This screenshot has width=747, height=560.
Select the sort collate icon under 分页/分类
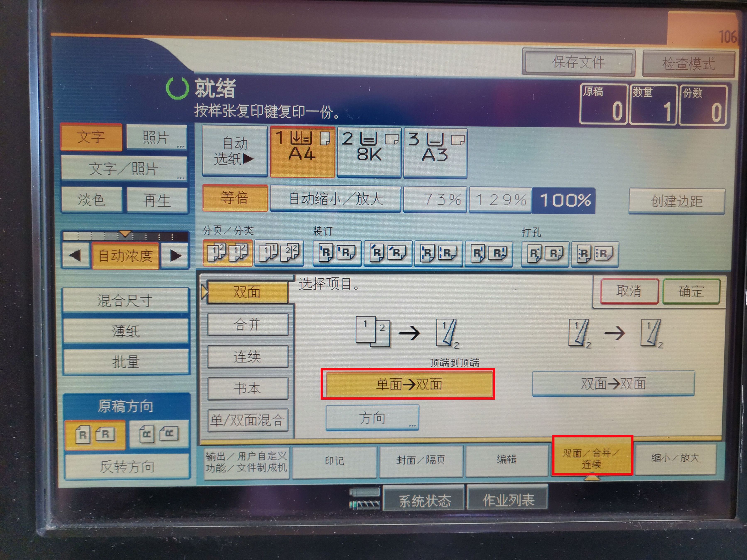tap(227, 253)
